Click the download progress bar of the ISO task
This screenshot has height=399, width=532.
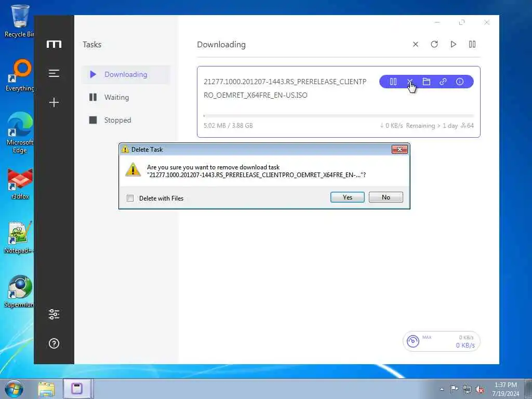pyautogui.click(x=339, y=116)
